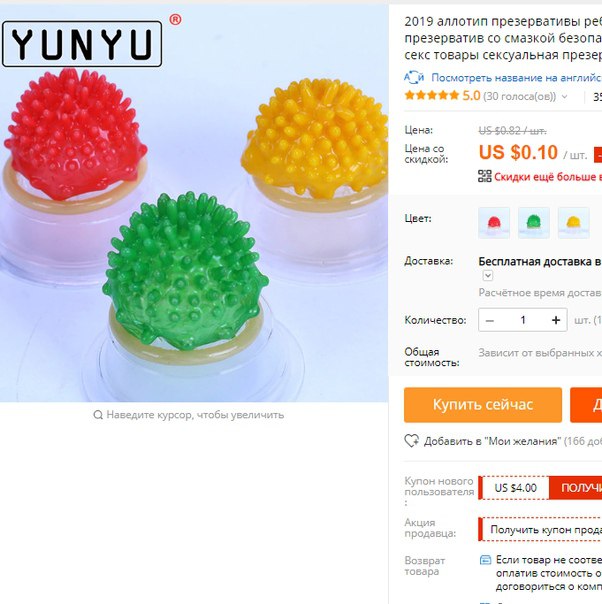Expand the votes rating dropdown arrow
The width and height of the screenshot is (602, 604).
[x=565, y=96]
